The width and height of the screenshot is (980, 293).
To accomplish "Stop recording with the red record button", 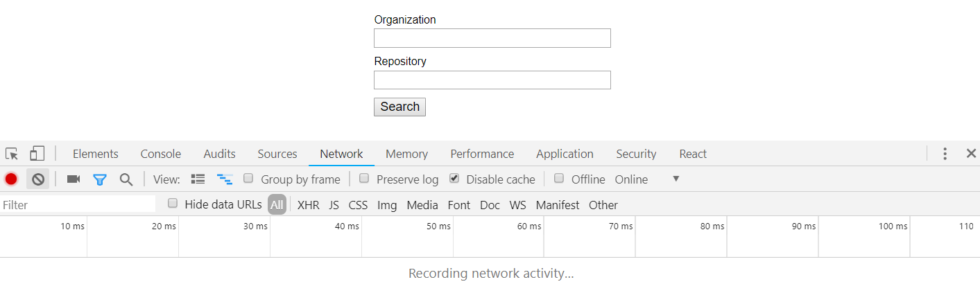I will (11, 179).
